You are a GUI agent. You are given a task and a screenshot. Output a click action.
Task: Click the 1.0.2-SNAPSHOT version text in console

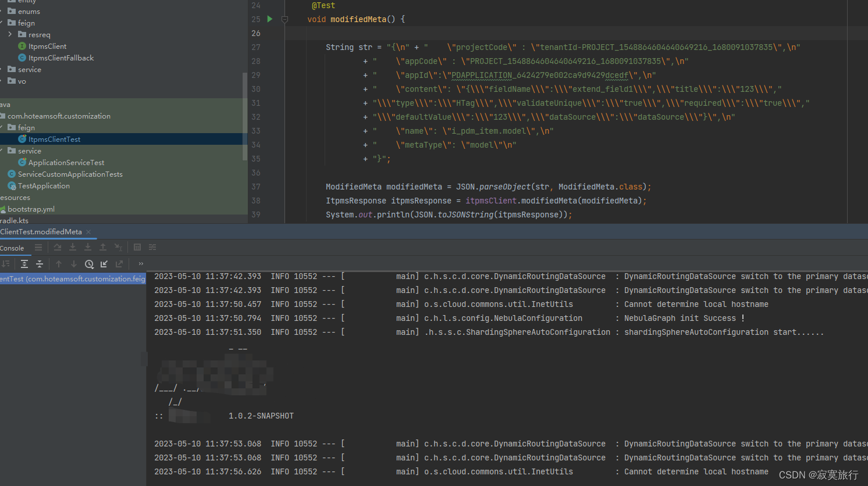(261, 416)
